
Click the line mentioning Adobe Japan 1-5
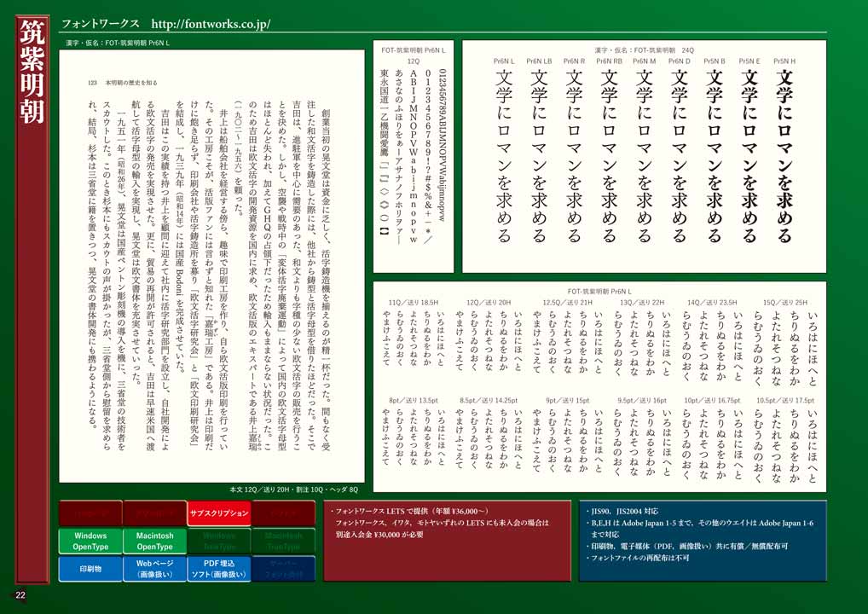click(702, 523)
